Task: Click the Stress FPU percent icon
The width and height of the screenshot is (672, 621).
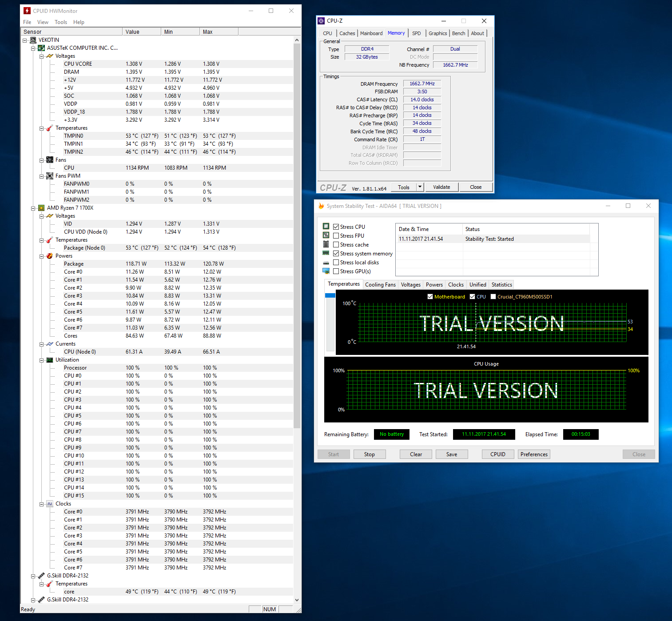Action: [326, 235]
